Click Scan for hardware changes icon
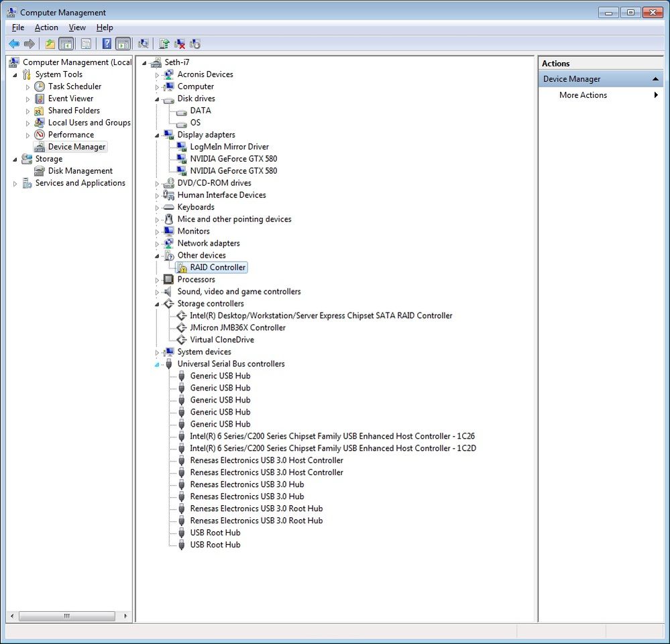The image size is (670, 644). (144, 44)
